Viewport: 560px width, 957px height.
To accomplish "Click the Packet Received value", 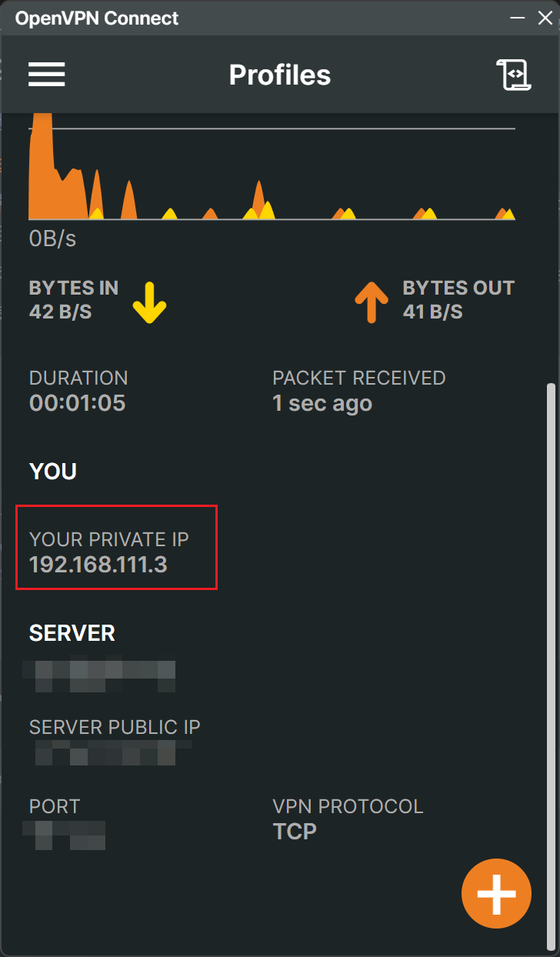I will click(322, 403).
